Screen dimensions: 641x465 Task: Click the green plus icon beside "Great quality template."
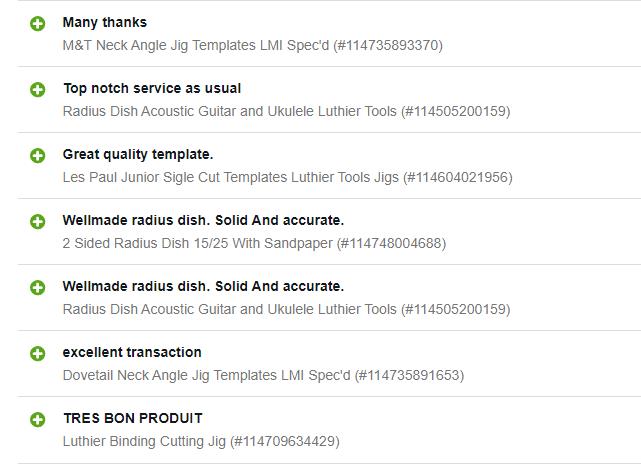(38, 155)
